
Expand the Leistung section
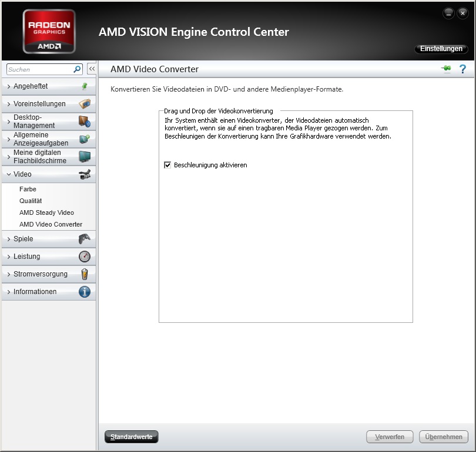click(x=49, y=257)
